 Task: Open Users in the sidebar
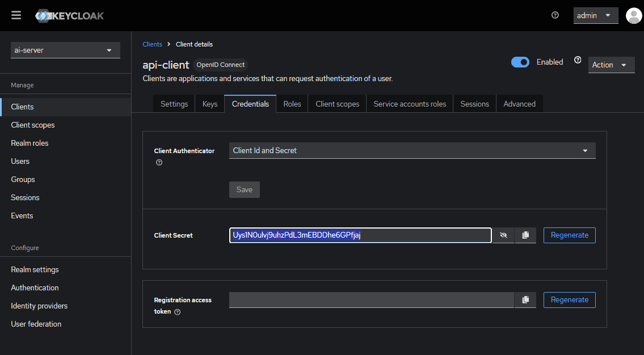66,161
